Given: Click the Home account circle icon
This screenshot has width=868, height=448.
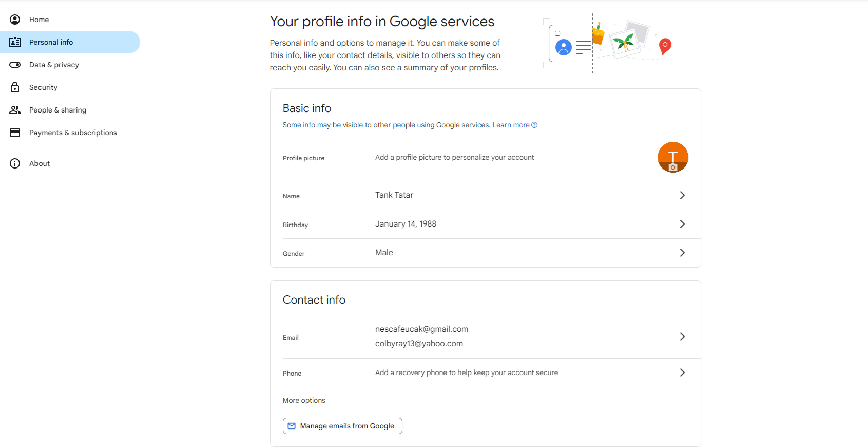Looking at the screenshot, I should pyautogui.click(x=15, y=20).
